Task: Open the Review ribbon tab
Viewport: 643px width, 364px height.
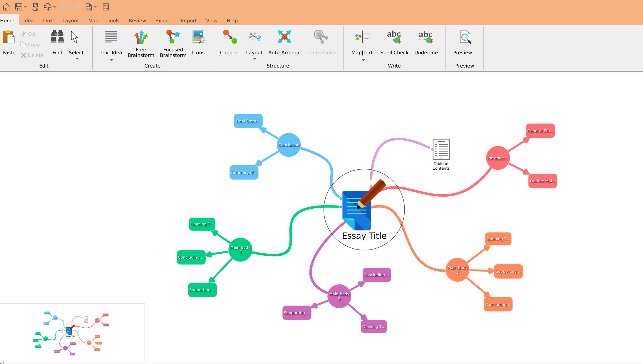Action: tap(137, 21)
